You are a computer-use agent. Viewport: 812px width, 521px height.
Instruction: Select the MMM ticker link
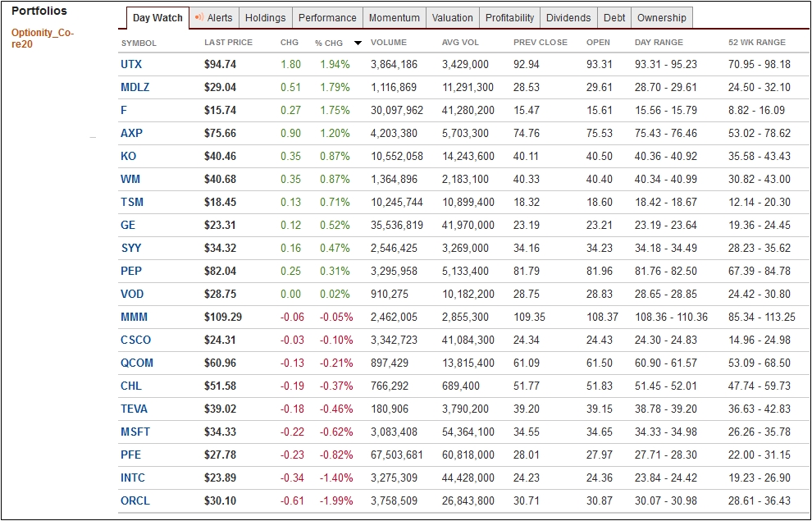[x=135, y=317]
